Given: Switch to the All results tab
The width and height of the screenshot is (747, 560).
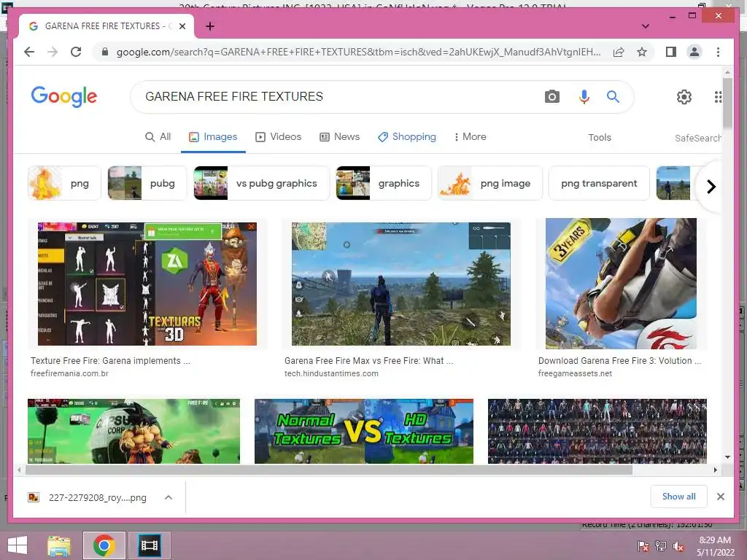Looking at the screenshot, I should (x=158, y=137).
